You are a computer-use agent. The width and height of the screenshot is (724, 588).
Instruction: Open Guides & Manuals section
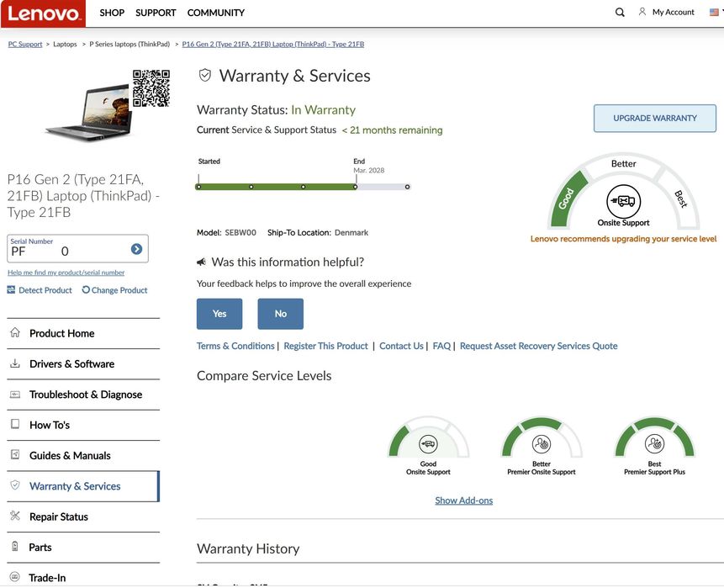coord(83,455)
